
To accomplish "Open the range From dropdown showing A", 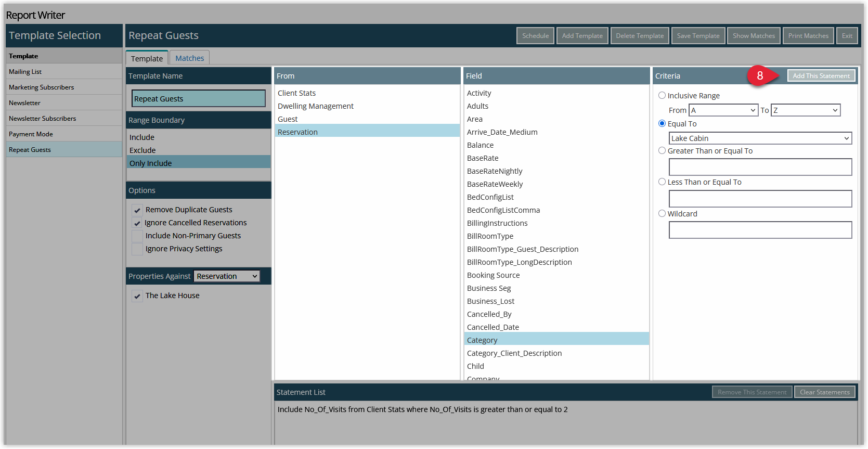I will click(x=723, y=110).
